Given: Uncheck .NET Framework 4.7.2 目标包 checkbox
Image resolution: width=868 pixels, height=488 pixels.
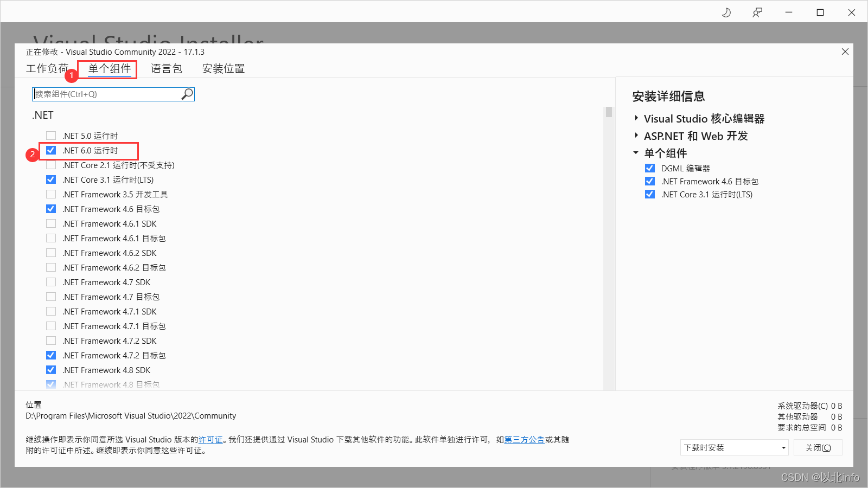Looking at the screenshot, I should coord(51,355).
